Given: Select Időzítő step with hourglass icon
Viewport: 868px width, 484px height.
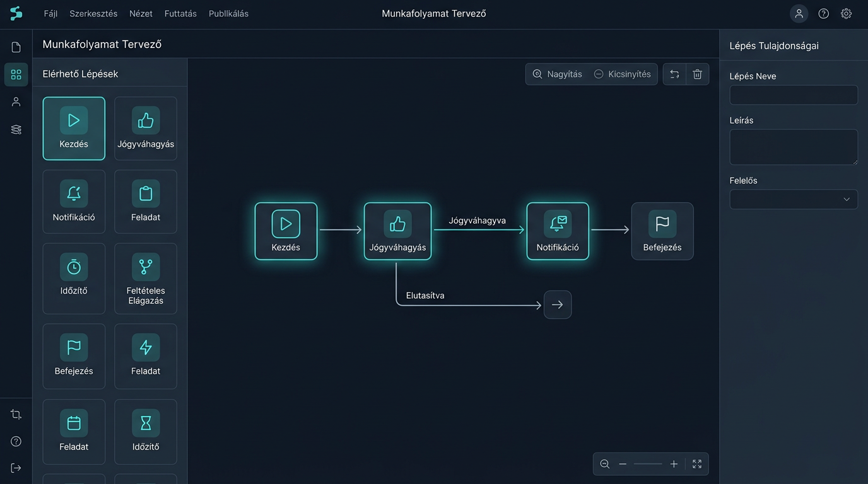Looking at the screenshot, I should (x=146, y=432).
